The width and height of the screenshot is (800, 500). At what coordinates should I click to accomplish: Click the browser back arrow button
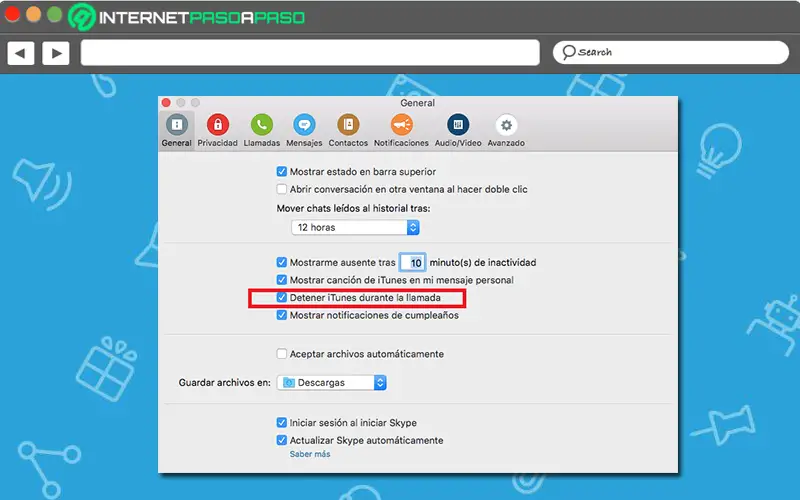pos(21,53)
